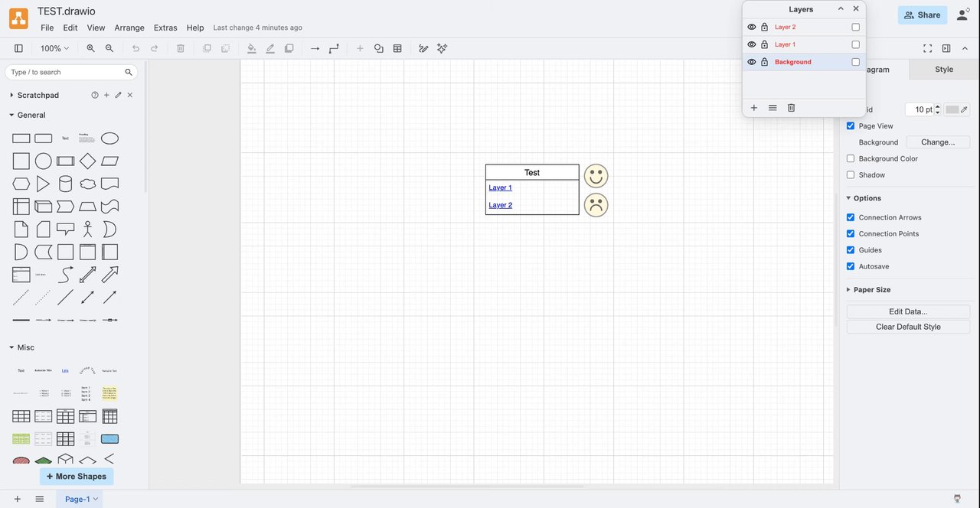Switch to the Style tab
The width and height of the screenshot is (980, 508).
(x=944, y=69)
